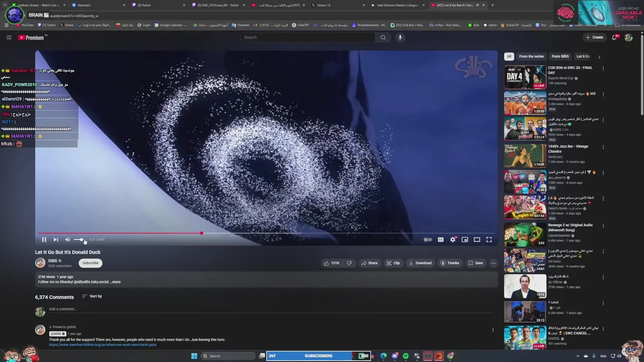Open pinned comment options menu
Screen dimensions: 644x362
pyautogui.click(x=493, y=330)
